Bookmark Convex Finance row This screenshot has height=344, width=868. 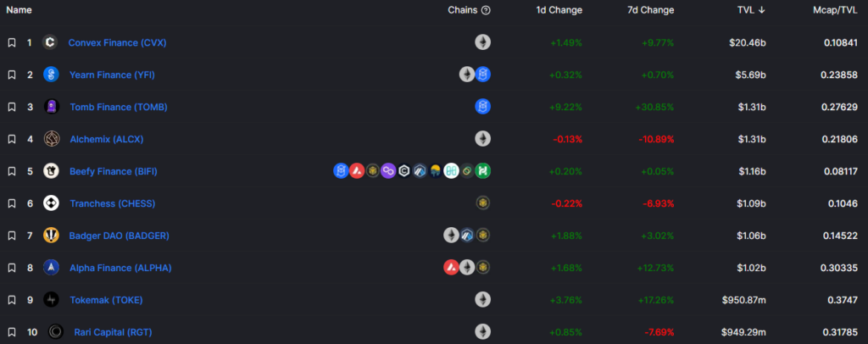12,42
